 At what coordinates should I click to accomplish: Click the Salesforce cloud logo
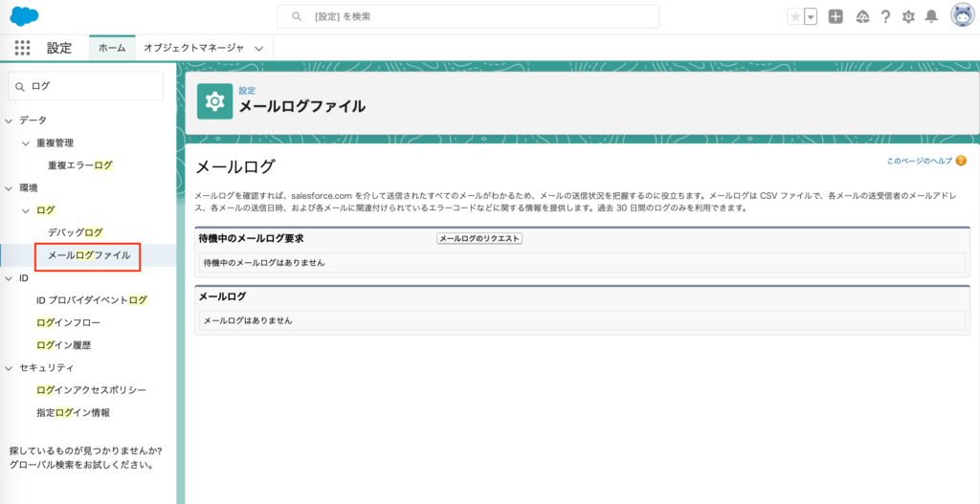click(24, 16)
